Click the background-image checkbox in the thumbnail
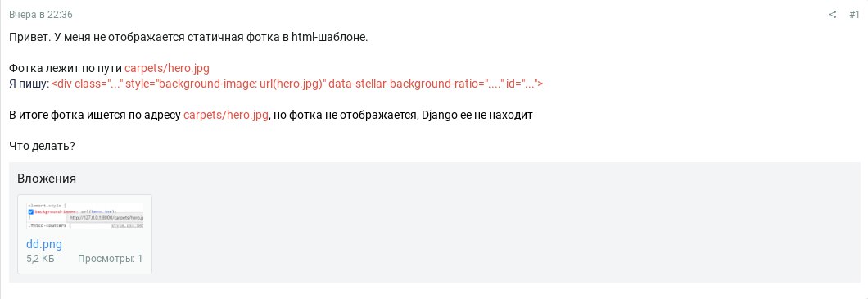Screen dimensions: 868x299 pos(31,211)
